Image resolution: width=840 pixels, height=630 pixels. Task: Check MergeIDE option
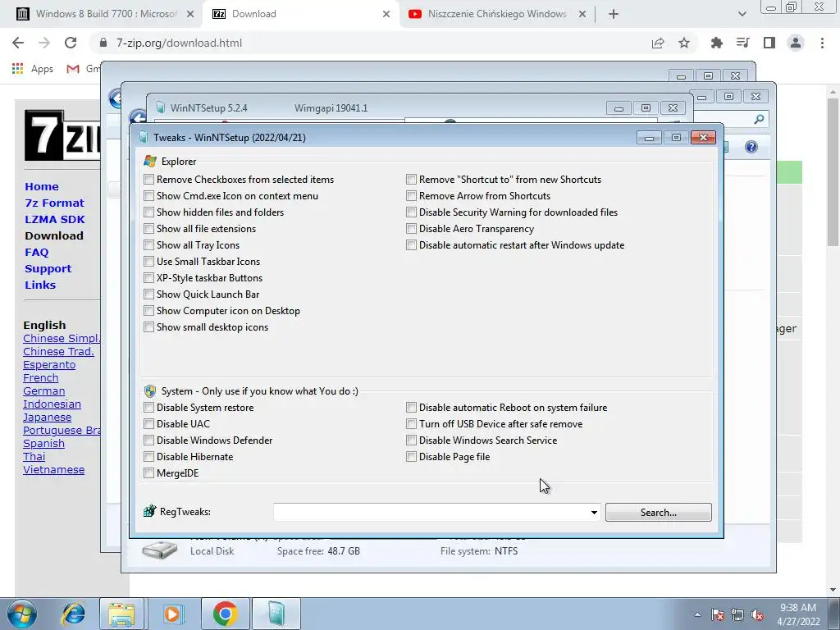(x=149, y=473)
